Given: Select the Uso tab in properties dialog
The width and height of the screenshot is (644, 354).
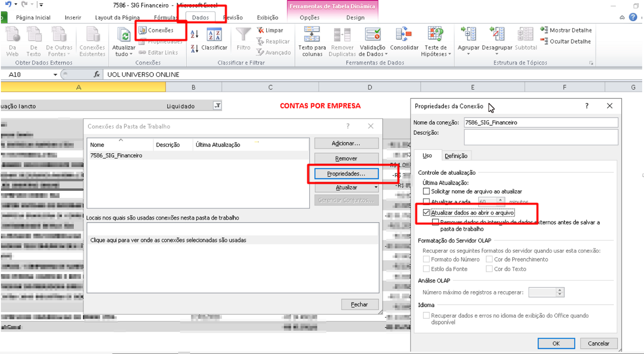Looking at the screenshot, I should tap(427, 156).
